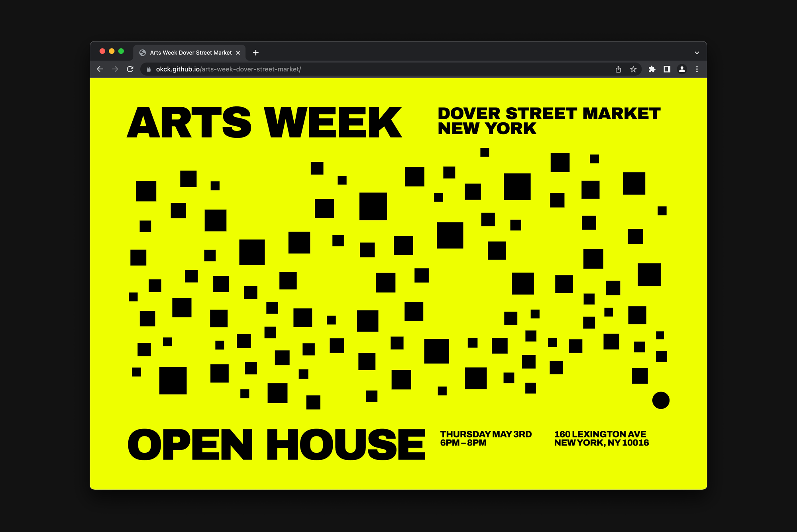
Task: Click 160 LEXINGTON AVE address line
Action: (x=600, y=434)
